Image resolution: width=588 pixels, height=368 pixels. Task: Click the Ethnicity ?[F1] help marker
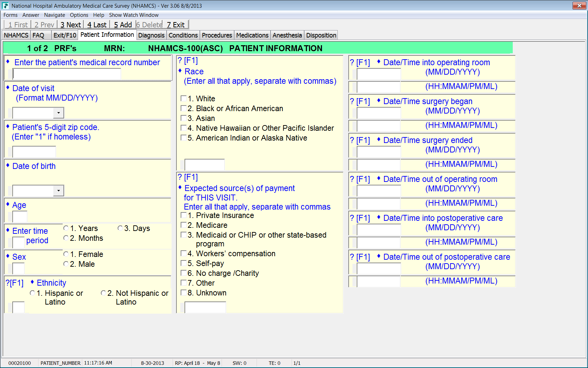point(14,283)
